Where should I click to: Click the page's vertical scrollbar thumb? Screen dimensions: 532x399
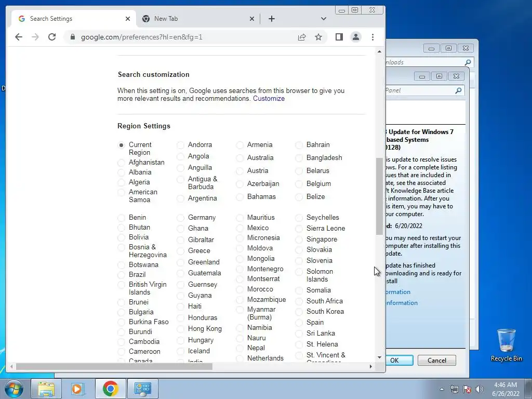click(379, 196)
